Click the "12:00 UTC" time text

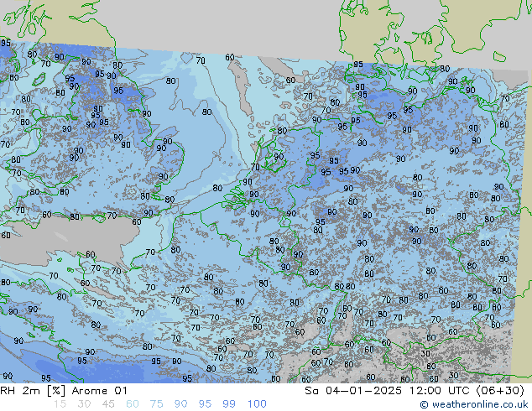440,391
